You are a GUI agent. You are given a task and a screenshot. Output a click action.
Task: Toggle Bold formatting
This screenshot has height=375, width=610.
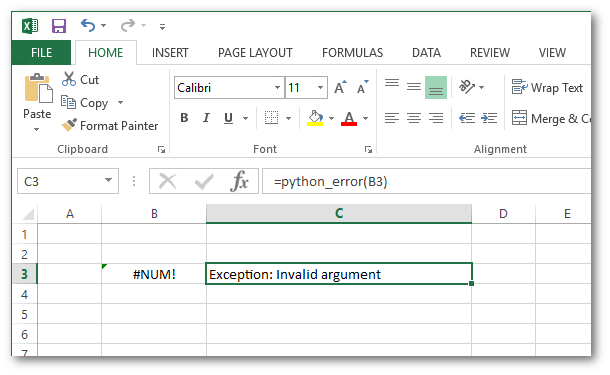[184, 118]
